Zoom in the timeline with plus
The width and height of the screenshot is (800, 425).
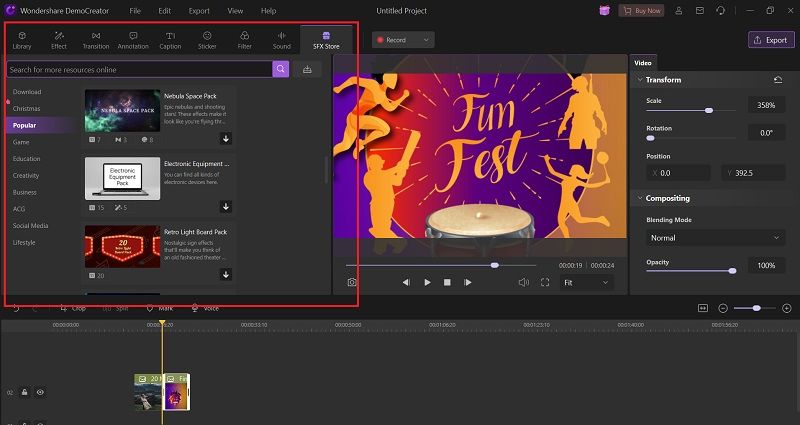pos(787,308)
